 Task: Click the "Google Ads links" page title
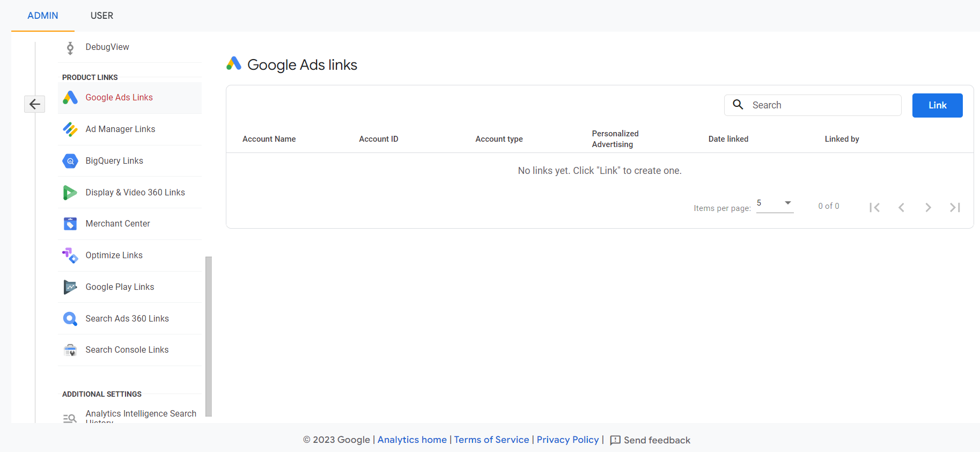[x=303, y=65]
